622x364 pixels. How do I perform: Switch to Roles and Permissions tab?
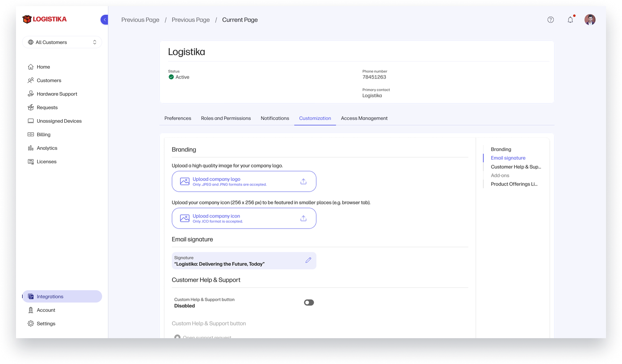pos(226,118)
